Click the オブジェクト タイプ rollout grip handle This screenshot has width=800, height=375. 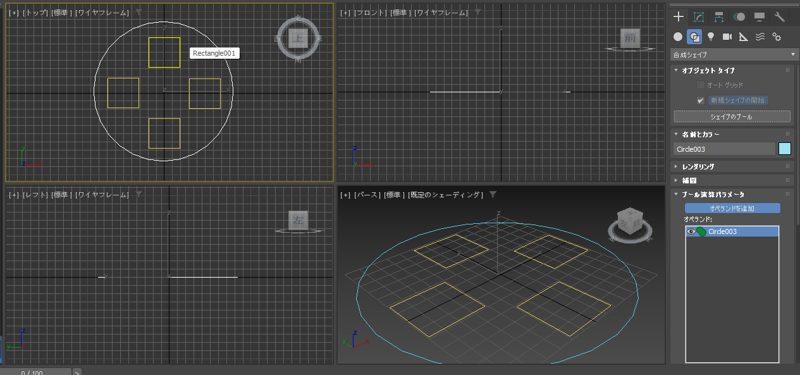pos(788,70)
